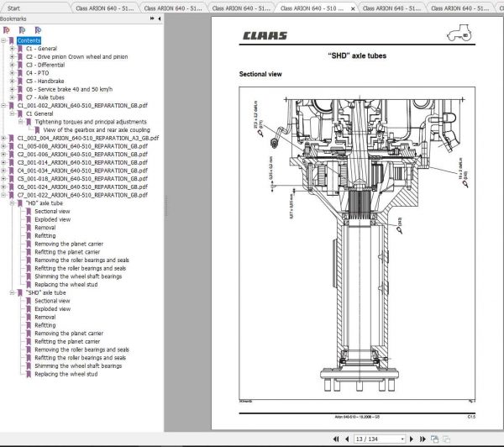Expand the C1 - General bookmark
Screen dimensions: 504x447
click(12, 49)
